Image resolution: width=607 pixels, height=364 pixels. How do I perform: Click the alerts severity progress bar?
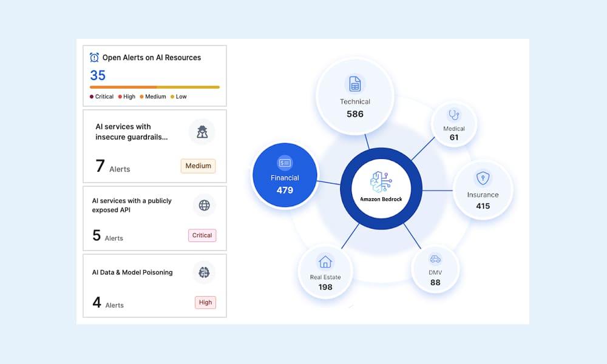tap(154, 87)
